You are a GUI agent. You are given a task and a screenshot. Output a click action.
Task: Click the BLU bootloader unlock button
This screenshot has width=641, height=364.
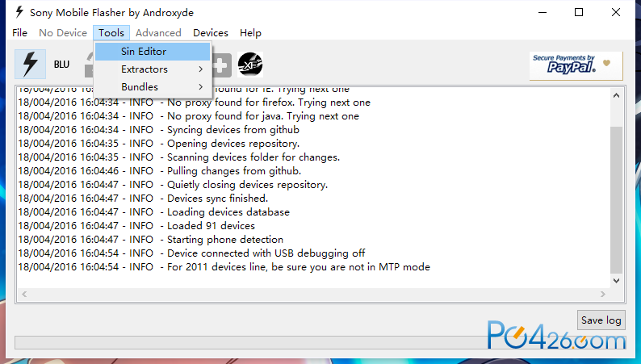tap(61, 64)
